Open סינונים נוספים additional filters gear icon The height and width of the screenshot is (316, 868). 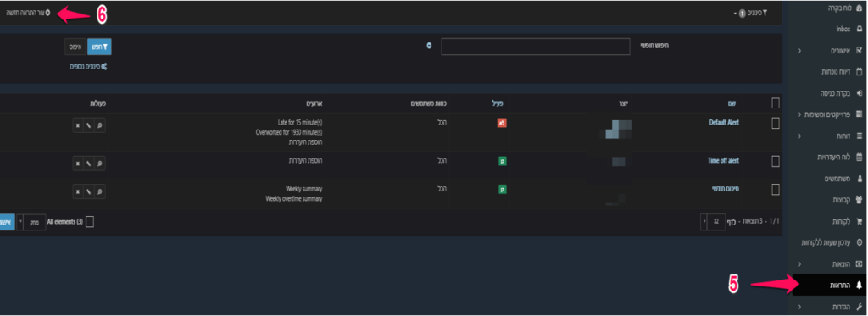click(x=104, y=66)
